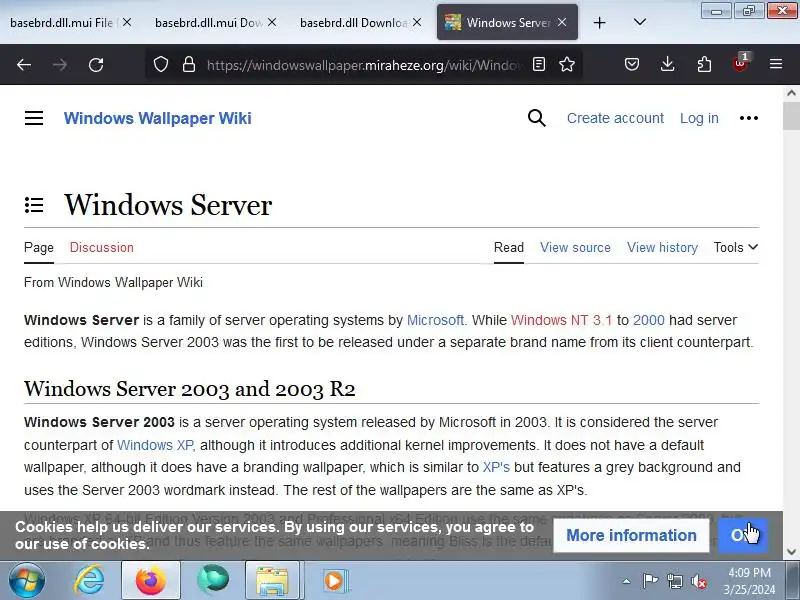Switch to first basebrd.dll.mui File tab

click(x=61, y=23)
